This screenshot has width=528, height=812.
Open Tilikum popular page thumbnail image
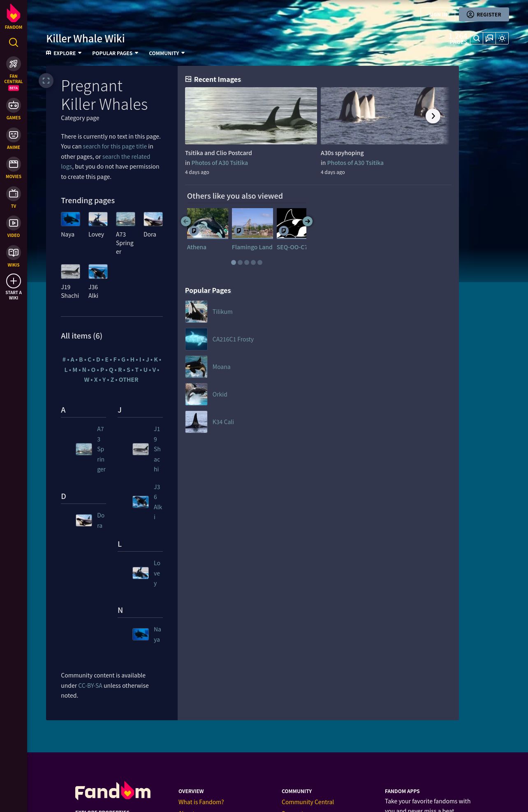(x=196, y=312)
